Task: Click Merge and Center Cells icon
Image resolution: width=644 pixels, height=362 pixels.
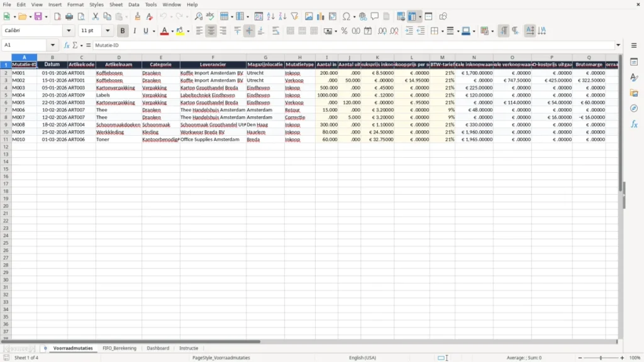Action: (x=291, y=31)
